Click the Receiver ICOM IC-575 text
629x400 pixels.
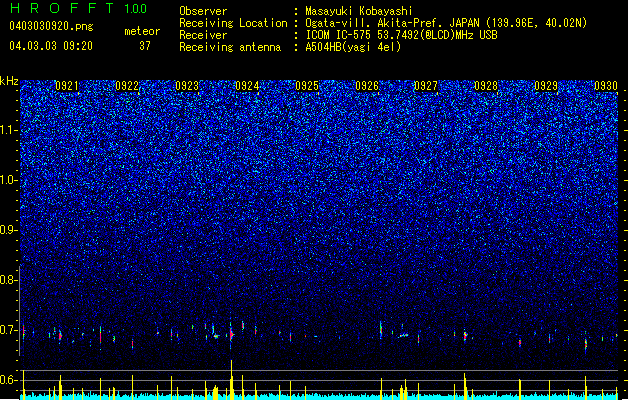tap(401, 35)
